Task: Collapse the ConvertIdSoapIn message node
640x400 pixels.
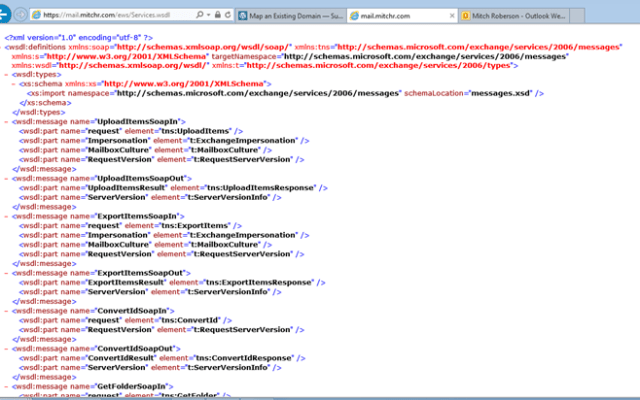Action: coord(7,310)
